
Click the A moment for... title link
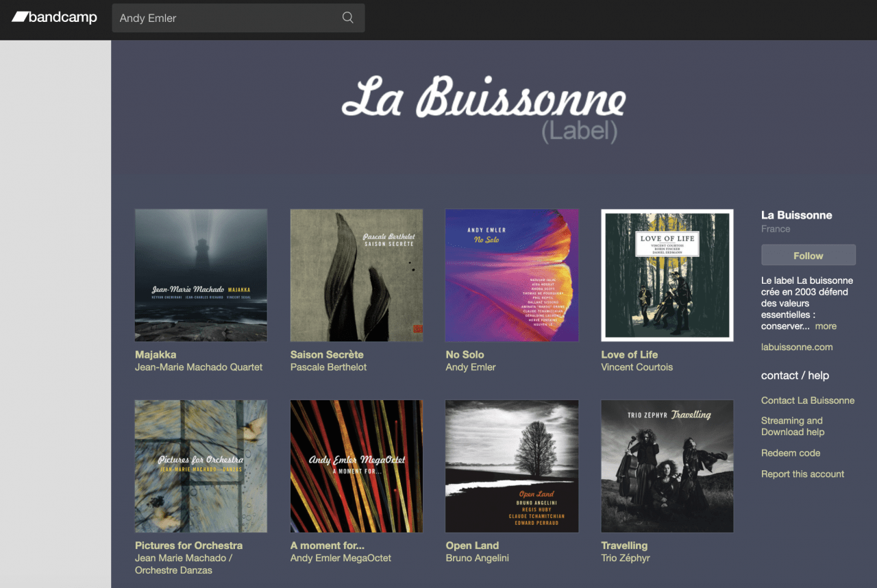(x=328, y=546)
